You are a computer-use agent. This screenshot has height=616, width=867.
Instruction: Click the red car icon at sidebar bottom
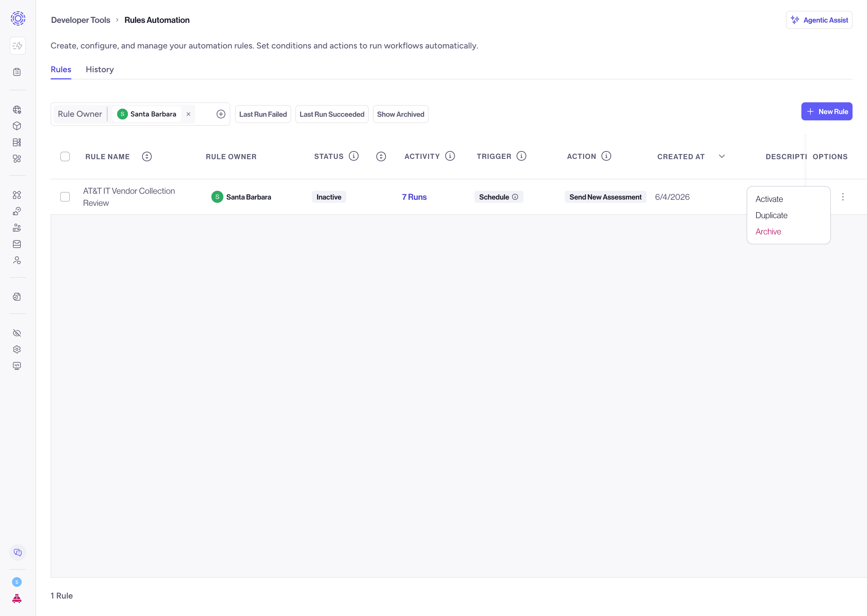17,599
